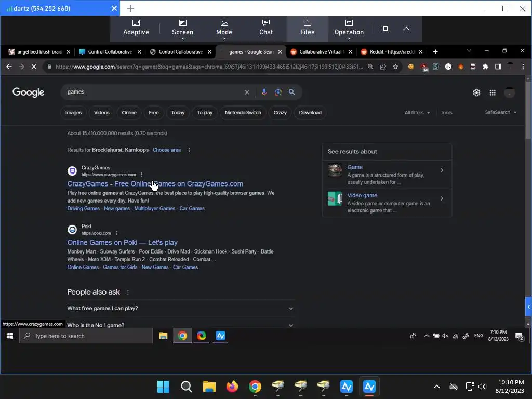Open more options for CrazyGames result

[x=141, y=175]
